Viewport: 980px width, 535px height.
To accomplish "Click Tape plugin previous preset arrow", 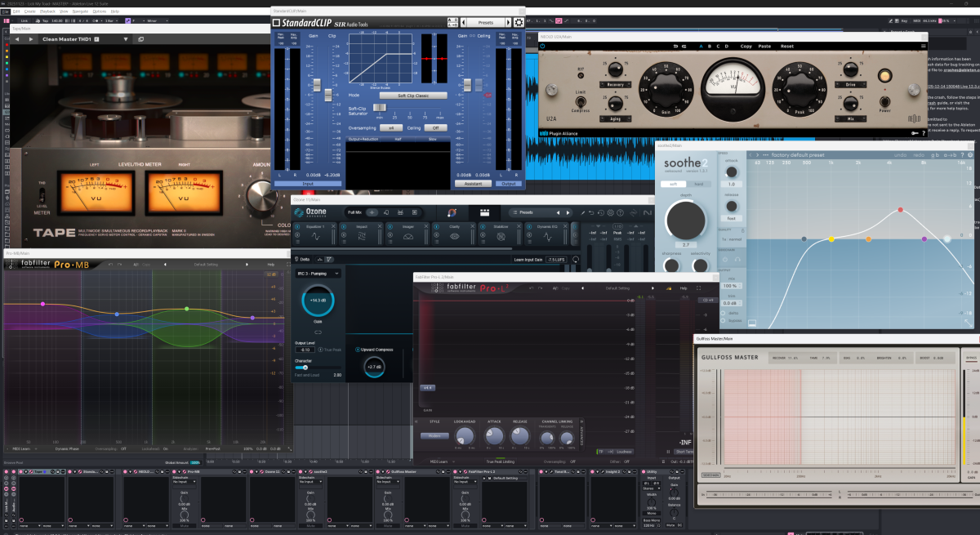I will (17, 39).
